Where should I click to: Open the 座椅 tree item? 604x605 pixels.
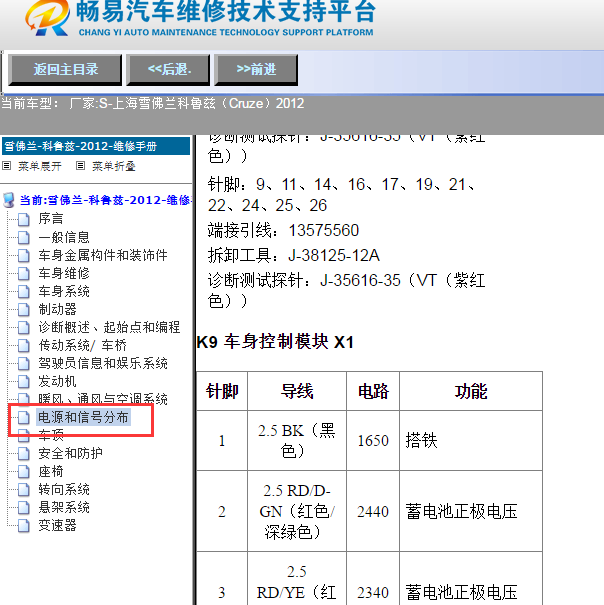tap(51, 471)
